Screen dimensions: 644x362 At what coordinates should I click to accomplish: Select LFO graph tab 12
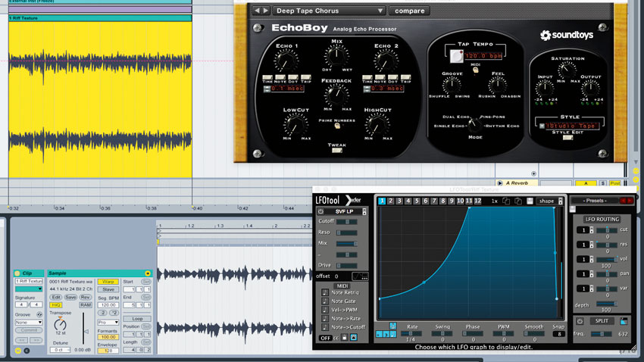(x=477, y=201)
